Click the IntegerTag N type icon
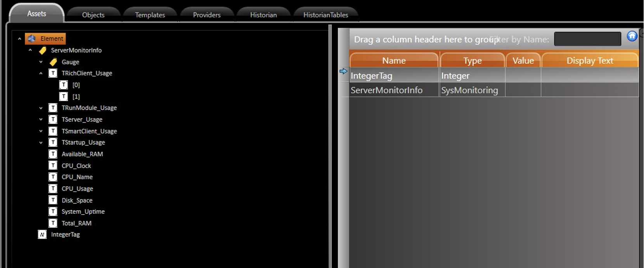This screenshot has height=268, width=644. click(x=42, y=235)
